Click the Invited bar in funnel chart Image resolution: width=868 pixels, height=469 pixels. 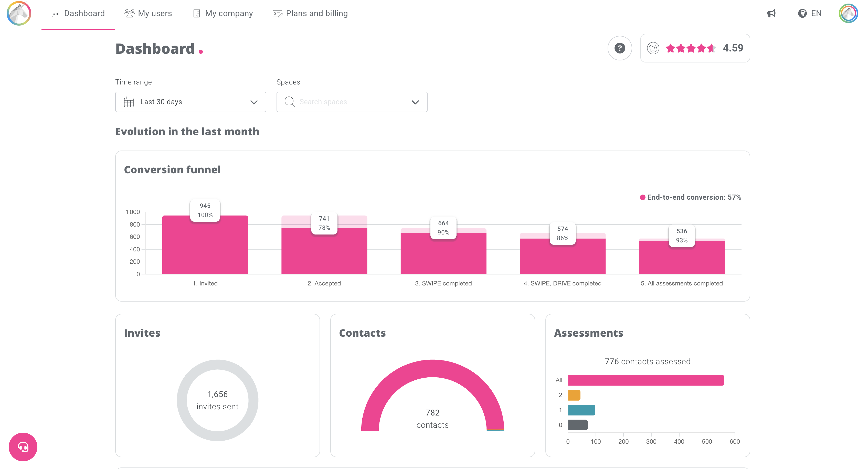[x=205, y=249]
